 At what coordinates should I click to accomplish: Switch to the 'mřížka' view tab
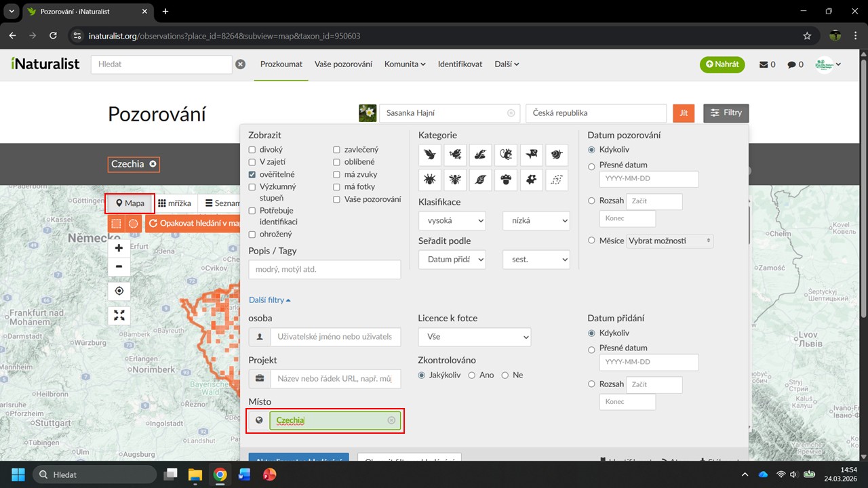pos(174,203)
